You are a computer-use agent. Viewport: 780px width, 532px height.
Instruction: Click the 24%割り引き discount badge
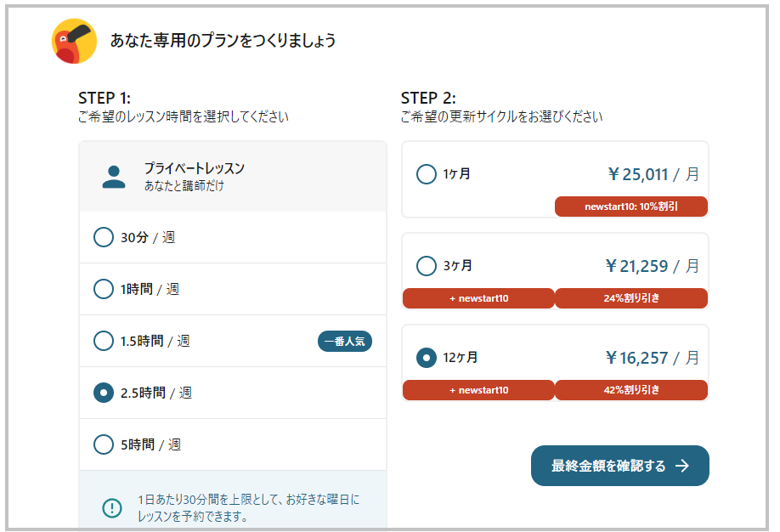631,298
